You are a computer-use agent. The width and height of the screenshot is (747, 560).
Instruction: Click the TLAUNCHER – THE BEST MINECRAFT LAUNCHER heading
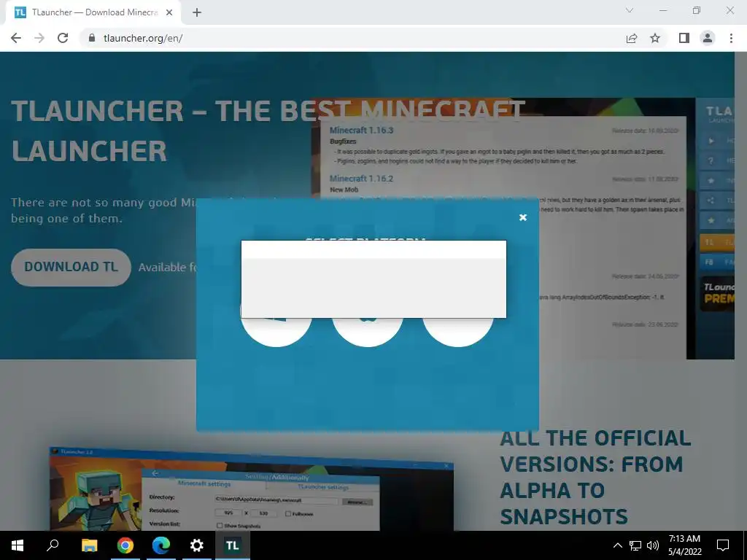click(268, 131)
